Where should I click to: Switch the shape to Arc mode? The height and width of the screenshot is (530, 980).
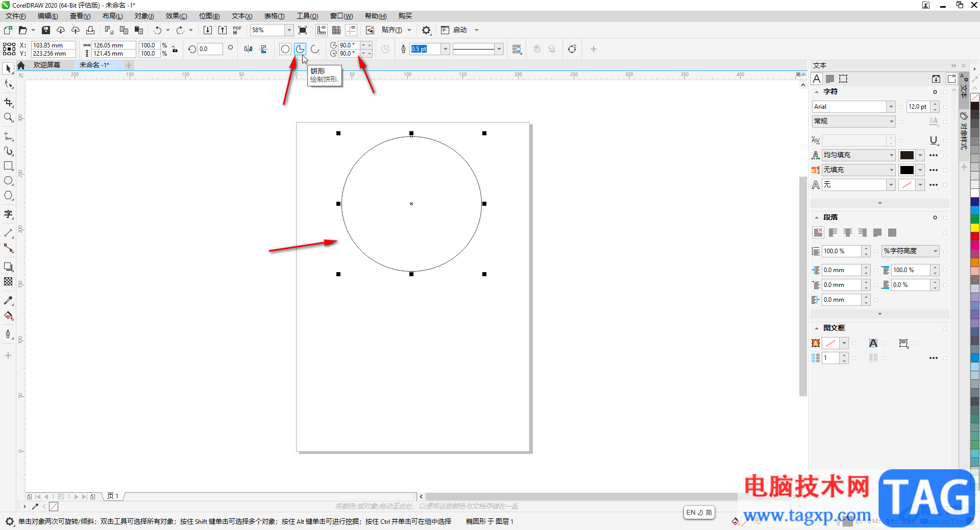tap(315, 49)
